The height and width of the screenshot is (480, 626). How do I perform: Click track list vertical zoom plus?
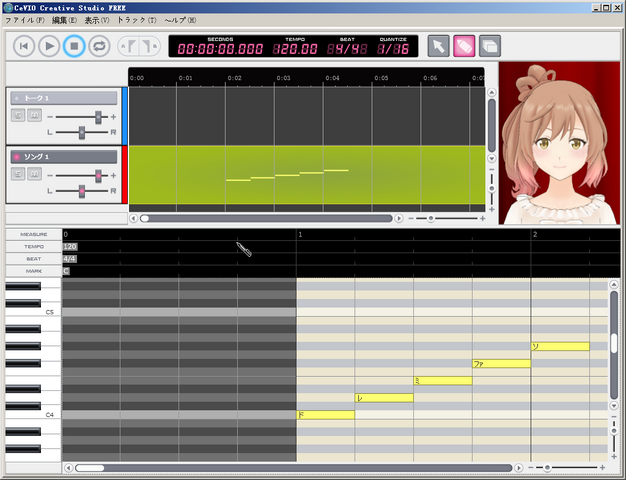pos(492,209)
